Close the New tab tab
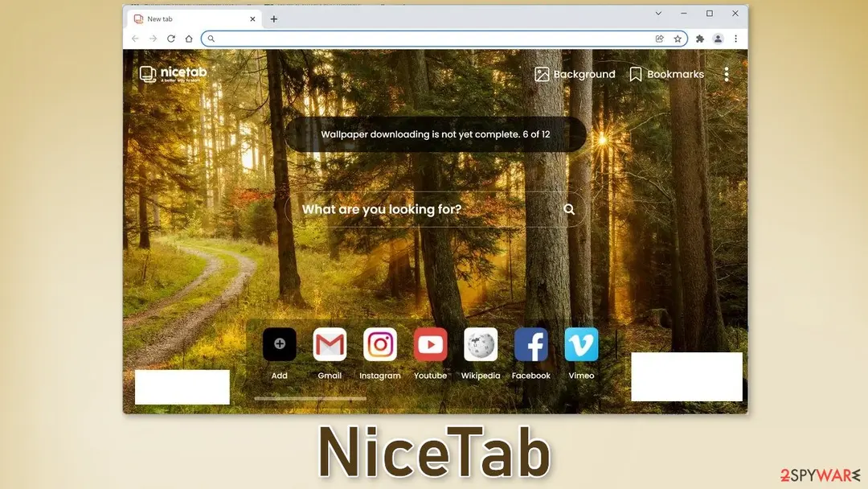This screenshot has width=868, height=489. click(x=252, y=18)
